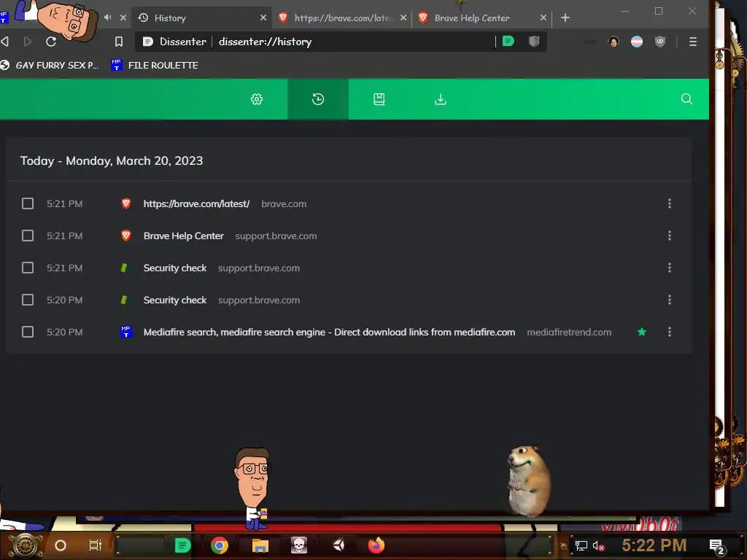The height and width of the screenshot is (560, 747).
Task: Toggle the green bookmark star on Mediafire entry
Action: coord(642,332)
